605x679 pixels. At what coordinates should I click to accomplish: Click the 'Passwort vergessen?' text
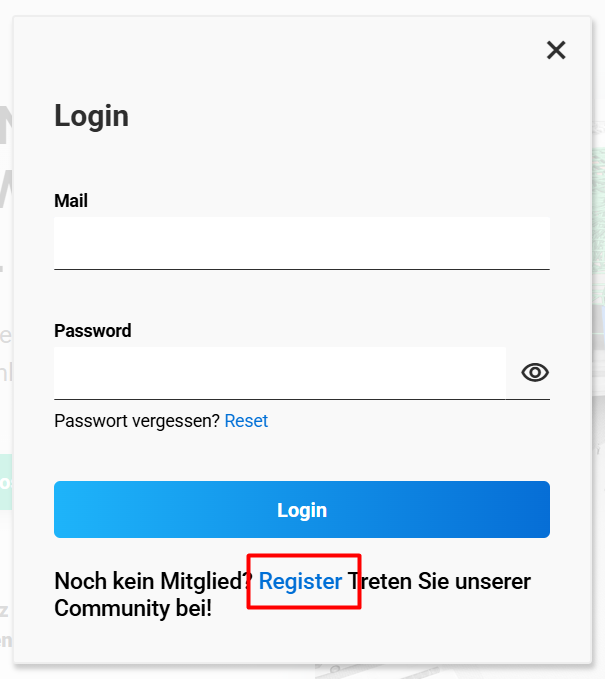(x=137, y=421)
